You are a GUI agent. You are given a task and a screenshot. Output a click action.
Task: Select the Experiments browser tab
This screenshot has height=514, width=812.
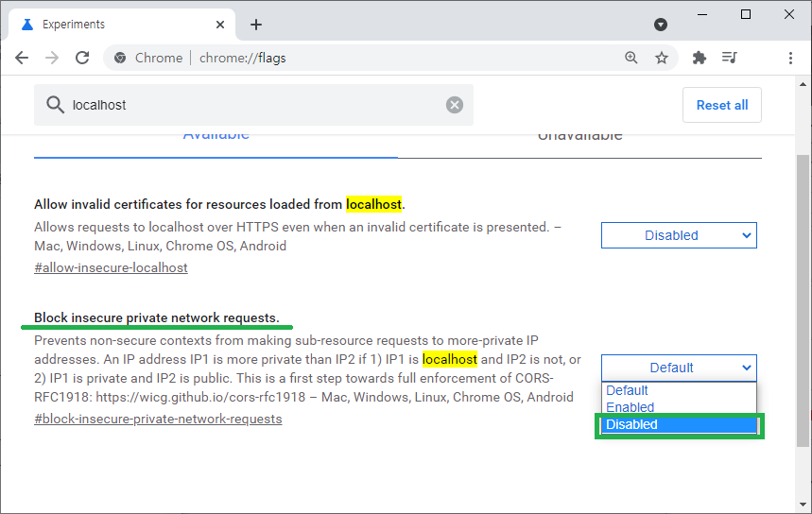tap(122, 25)
